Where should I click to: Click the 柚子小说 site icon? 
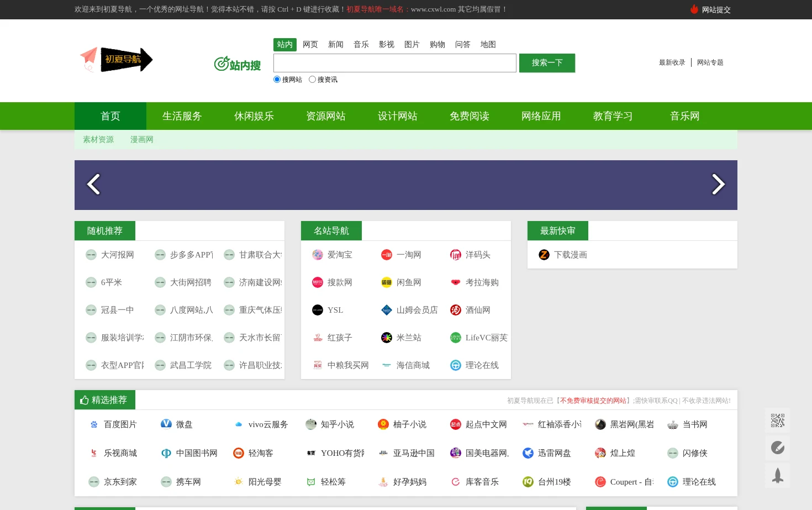383,424
